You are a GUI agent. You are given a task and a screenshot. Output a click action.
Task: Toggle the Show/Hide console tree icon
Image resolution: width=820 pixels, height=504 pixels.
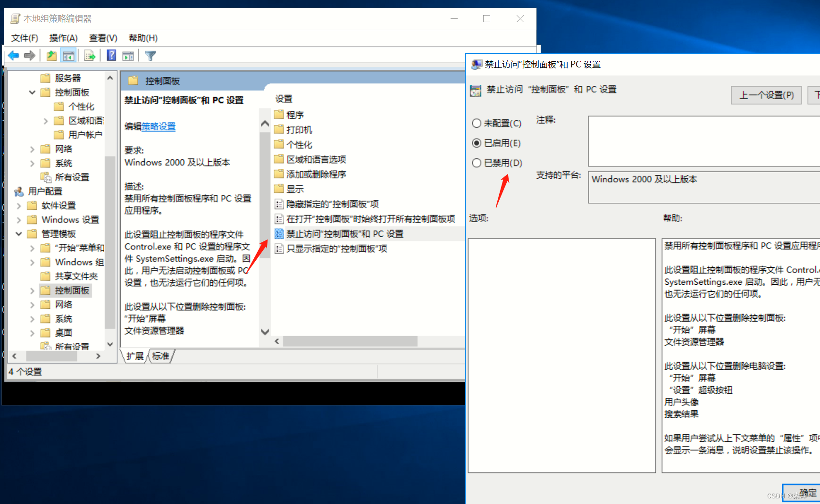[x=69, y=56]
